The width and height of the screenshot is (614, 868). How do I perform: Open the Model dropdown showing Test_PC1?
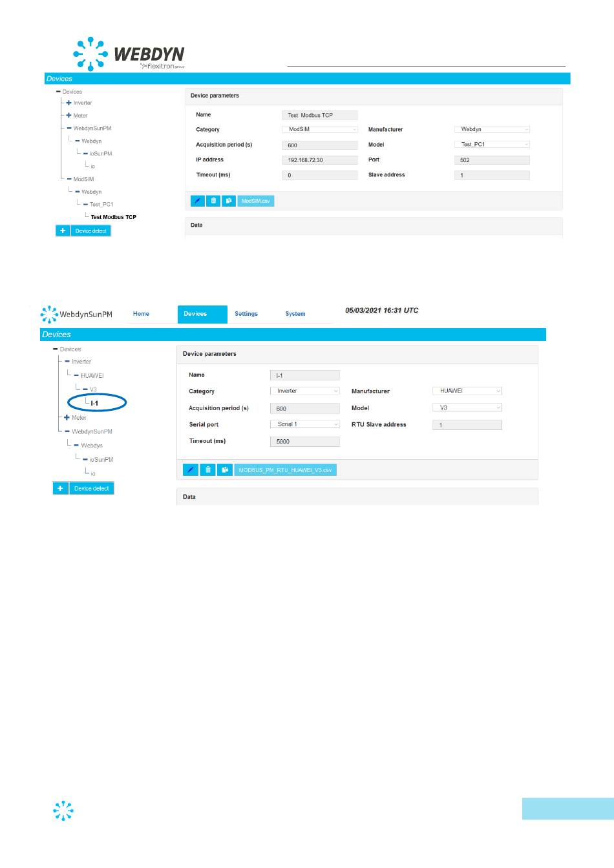492,145
